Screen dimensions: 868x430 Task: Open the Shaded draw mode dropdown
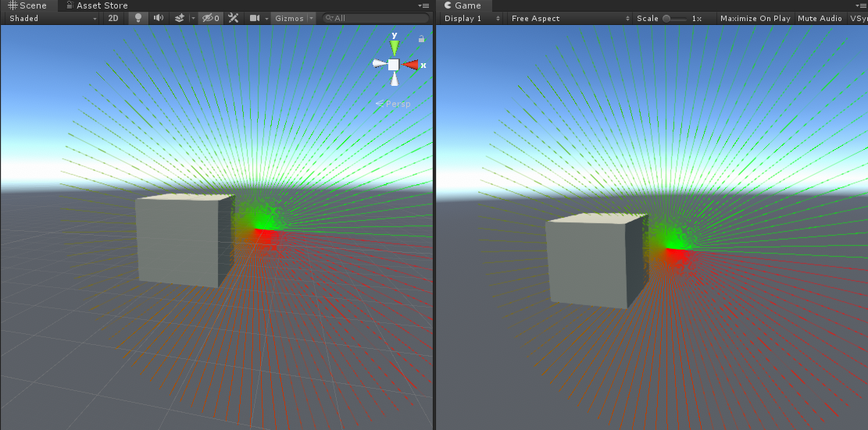point(52,18)
